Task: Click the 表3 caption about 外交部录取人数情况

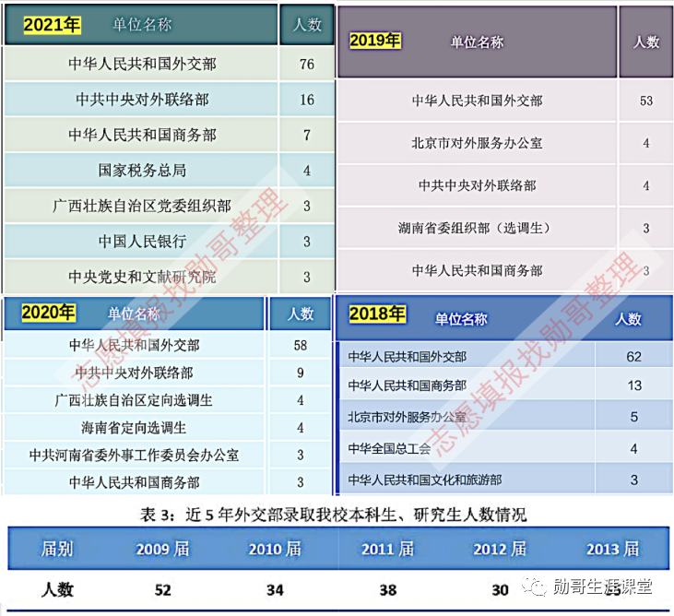Action: 333,515
